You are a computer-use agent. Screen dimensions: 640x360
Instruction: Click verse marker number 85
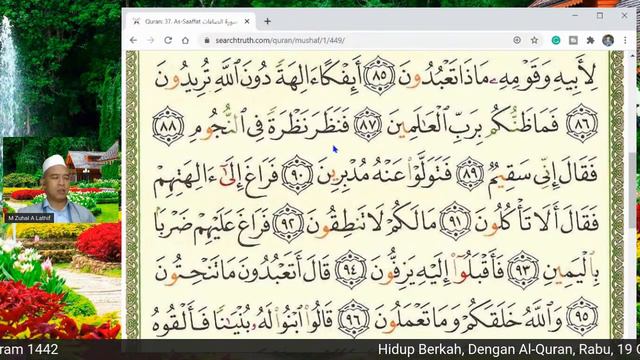click(x=379, y=76)
